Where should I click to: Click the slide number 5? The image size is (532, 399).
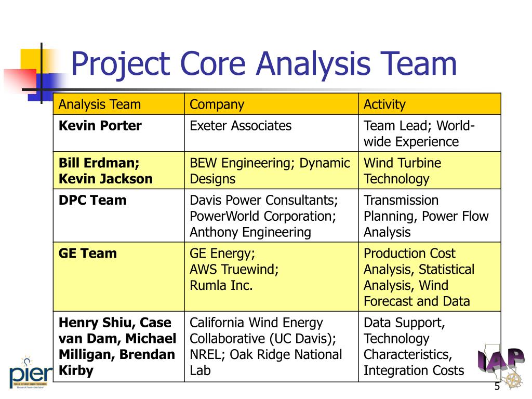(497, 387)
